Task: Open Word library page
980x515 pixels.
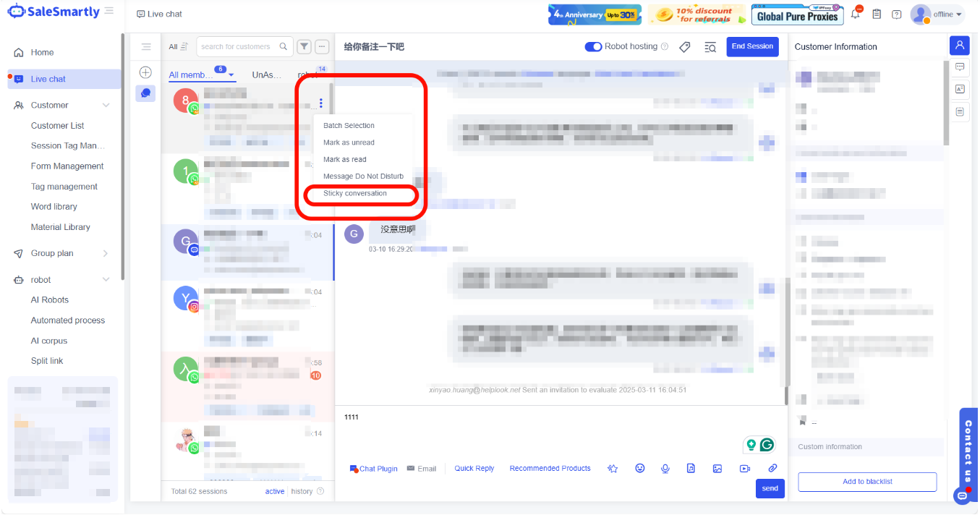Action: 54,206
